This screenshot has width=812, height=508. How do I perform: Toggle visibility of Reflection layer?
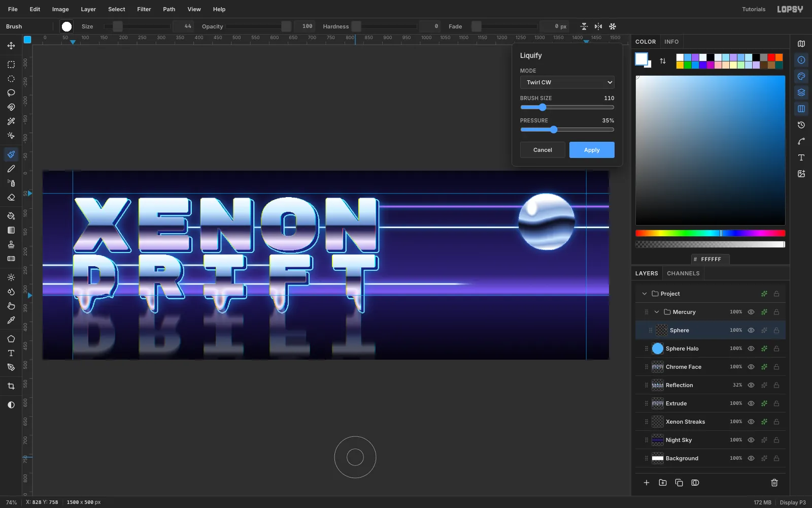click(x=751, y=385)
